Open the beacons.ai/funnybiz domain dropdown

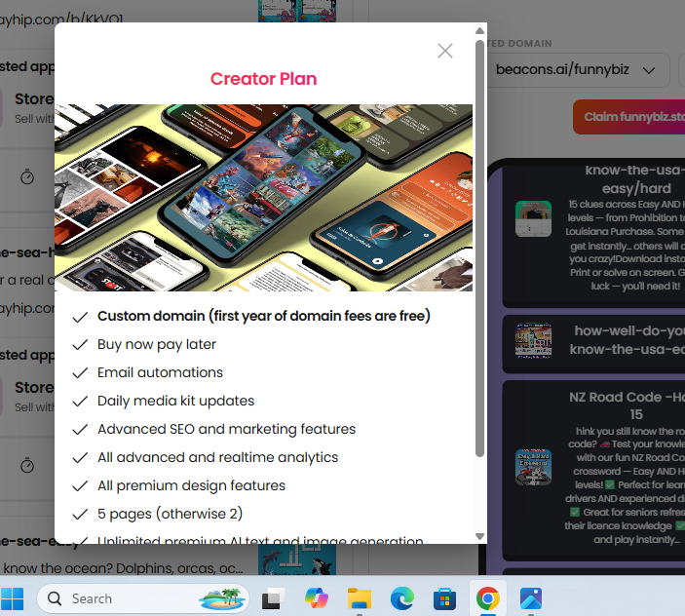pos(577,70)
